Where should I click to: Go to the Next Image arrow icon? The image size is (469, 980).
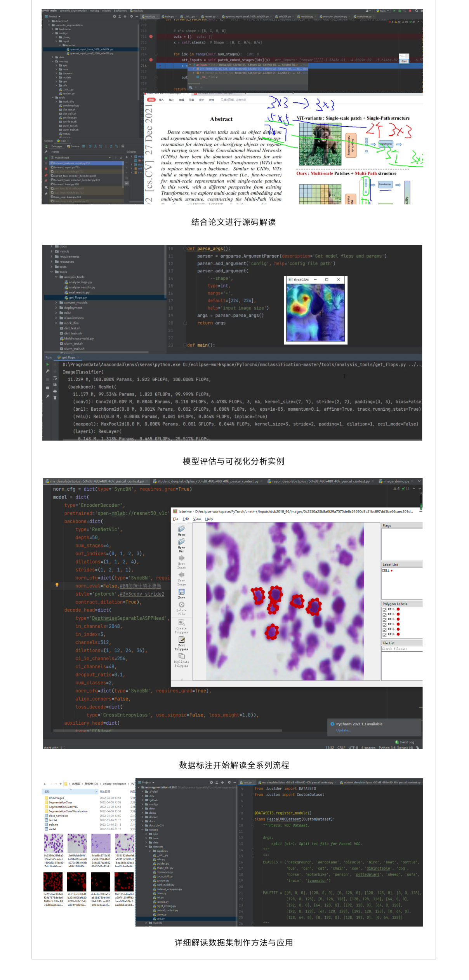point(181,558)
